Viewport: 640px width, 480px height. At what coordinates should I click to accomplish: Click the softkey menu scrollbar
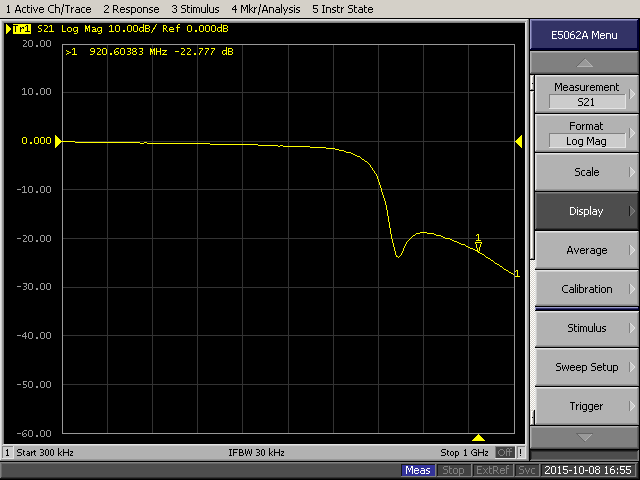point(532,249)
